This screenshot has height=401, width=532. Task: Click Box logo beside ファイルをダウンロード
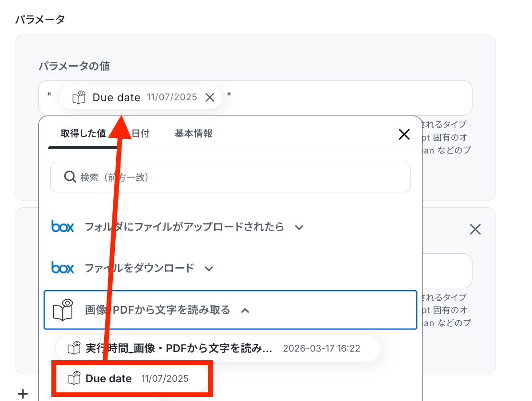point(62,268)
